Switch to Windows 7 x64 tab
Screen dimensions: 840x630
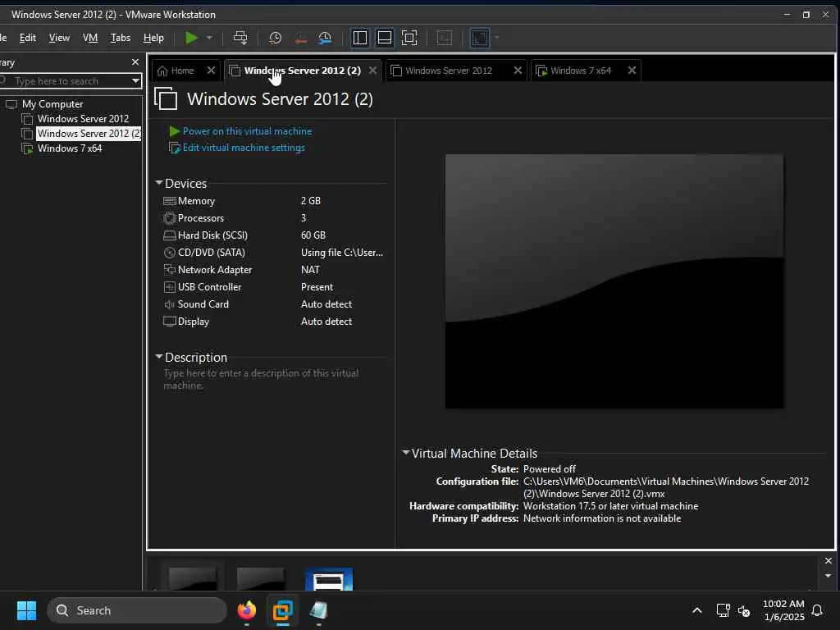pos(581,71)
